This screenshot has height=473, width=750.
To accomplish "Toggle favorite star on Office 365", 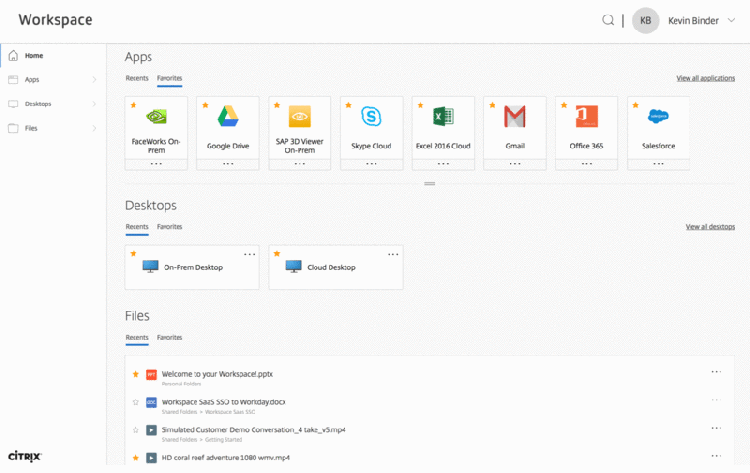I will tap(564, 105).
